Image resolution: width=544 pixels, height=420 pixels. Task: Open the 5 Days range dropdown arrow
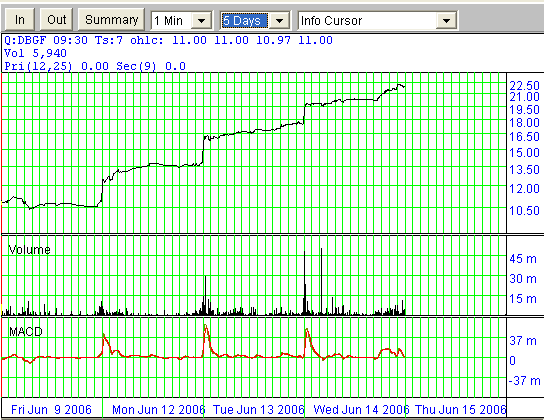pyautogui.click(x=279, y=21)
